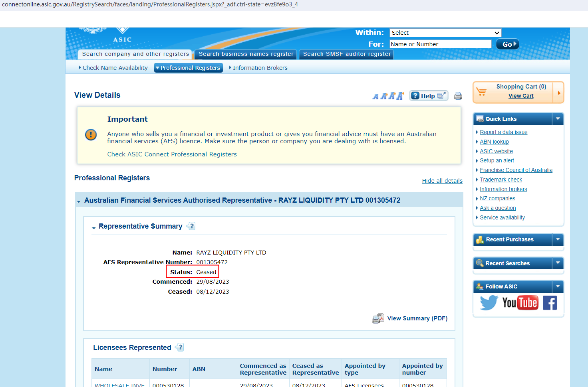Open the Service availability link
Screen dimensions: 588x387
pyautogui.click(x=503, y=217)
